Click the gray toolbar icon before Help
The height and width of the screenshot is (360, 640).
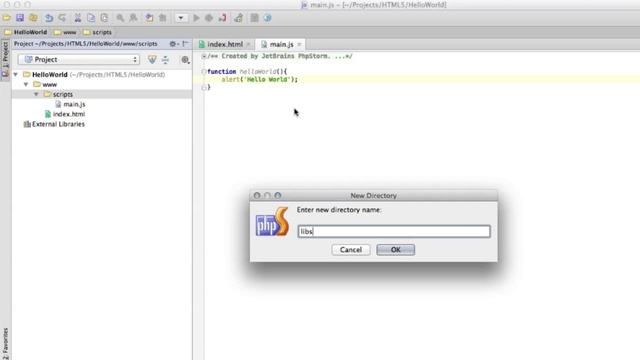254,18
